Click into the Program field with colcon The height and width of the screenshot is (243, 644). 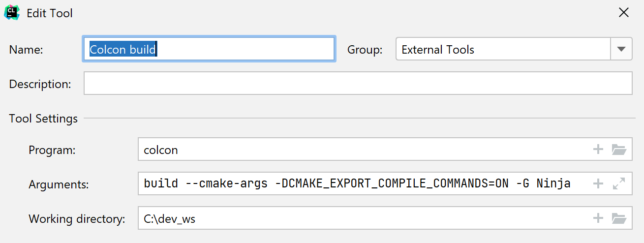364,150
